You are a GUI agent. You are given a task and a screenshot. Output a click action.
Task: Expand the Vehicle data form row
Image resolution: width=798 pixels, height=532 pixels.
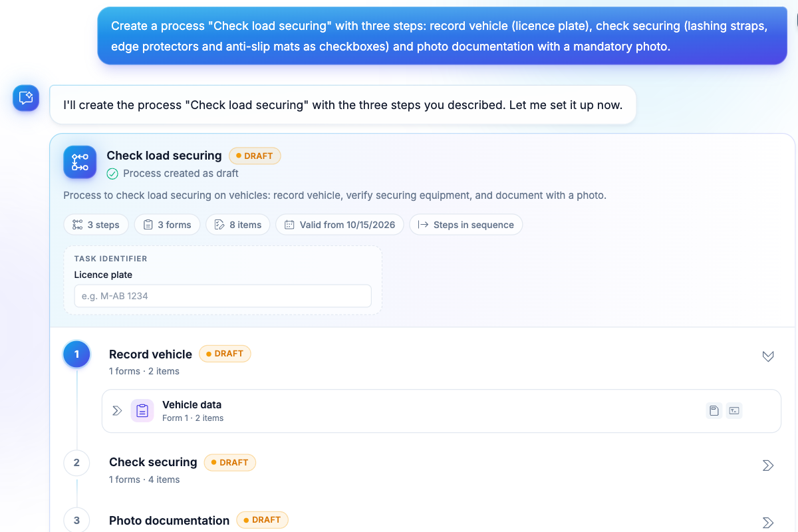(x=117, y=410)
